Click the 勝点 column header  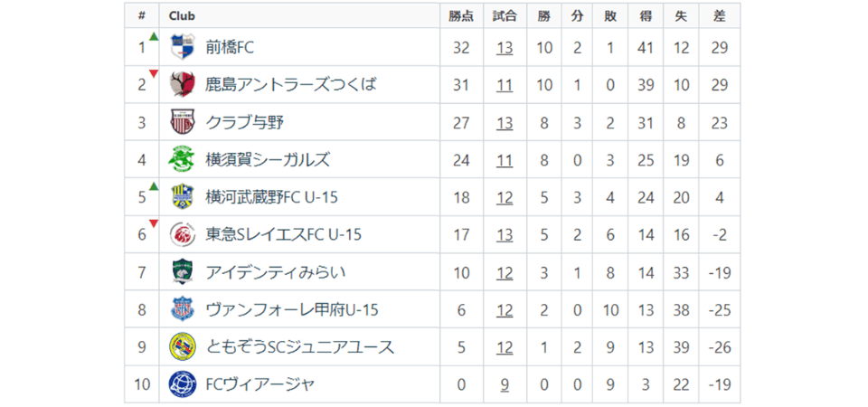point(461,15)
